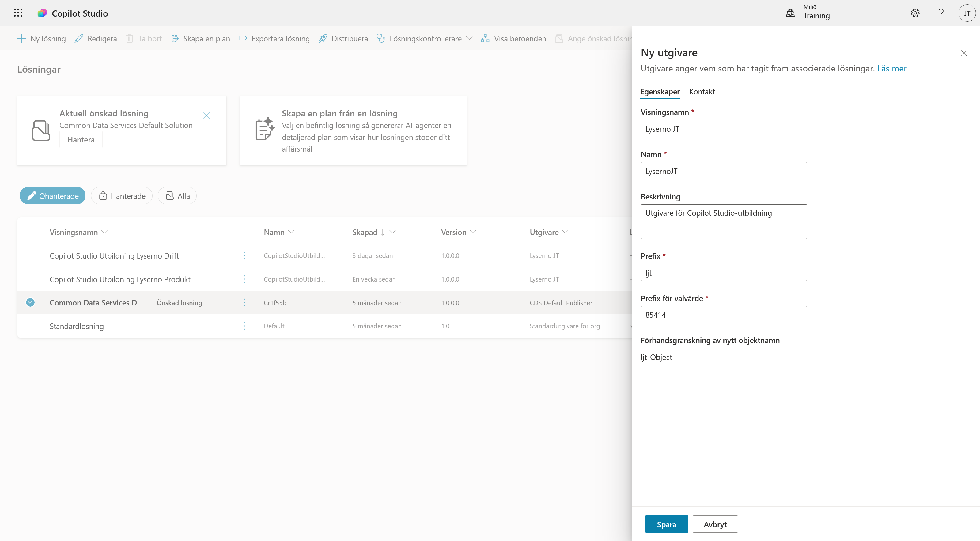This screenshot has width=980, height=541.
Task: Click Visa beroenden toolbar item
Action: [513, 38]
